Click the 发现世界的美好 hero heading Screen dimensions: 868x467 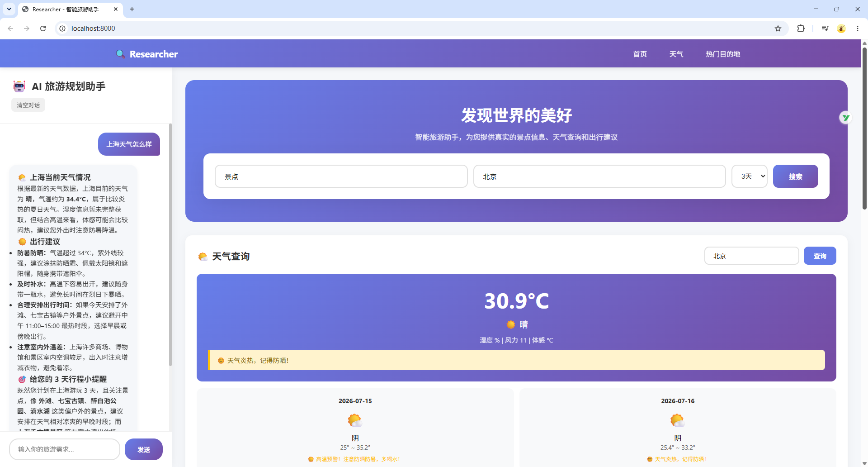[x=516, y=115]
